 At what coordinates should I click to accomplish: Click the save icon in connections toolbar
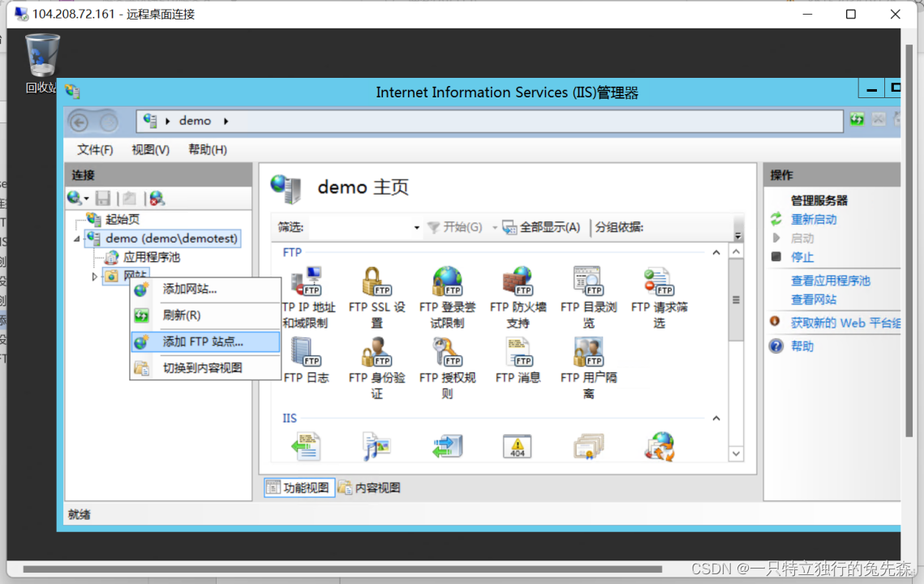tap(103, 198)
